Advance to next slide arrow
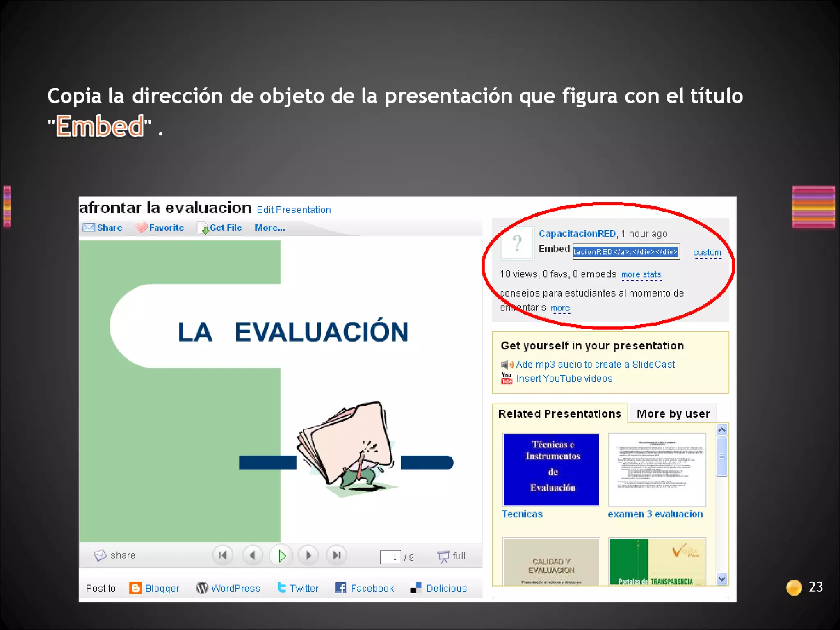840x630 pixels. point(308,555)
